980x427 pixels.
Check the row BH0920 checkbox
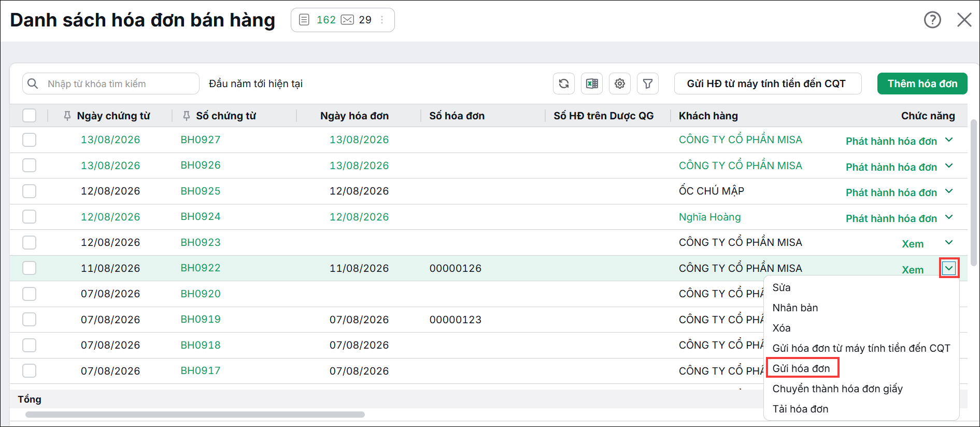click(x=30, y=294)
